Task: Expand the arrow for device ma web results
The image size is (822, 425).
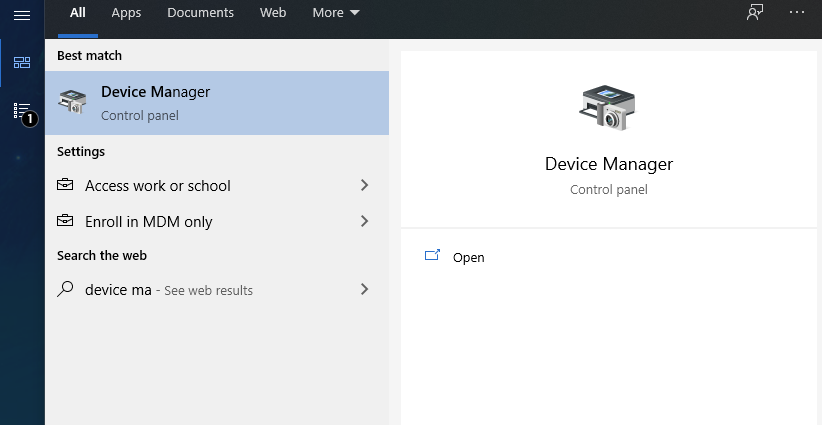Action: pyautogui.click(x=365, y=289)
